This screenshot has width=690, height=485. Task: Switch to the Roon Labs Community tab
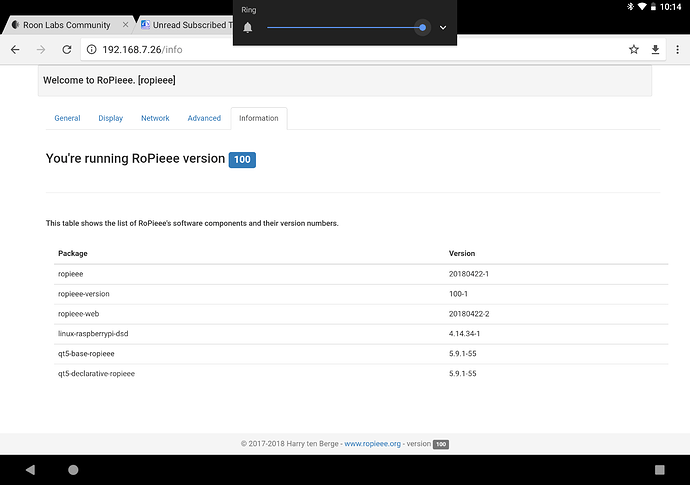66,25
